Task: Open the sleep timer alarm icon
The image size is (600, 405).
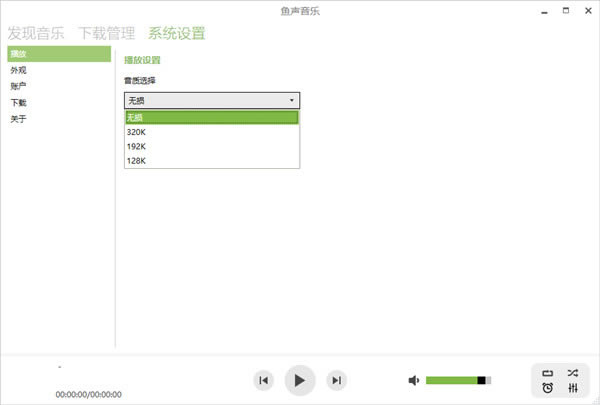Action: [548, 388]
